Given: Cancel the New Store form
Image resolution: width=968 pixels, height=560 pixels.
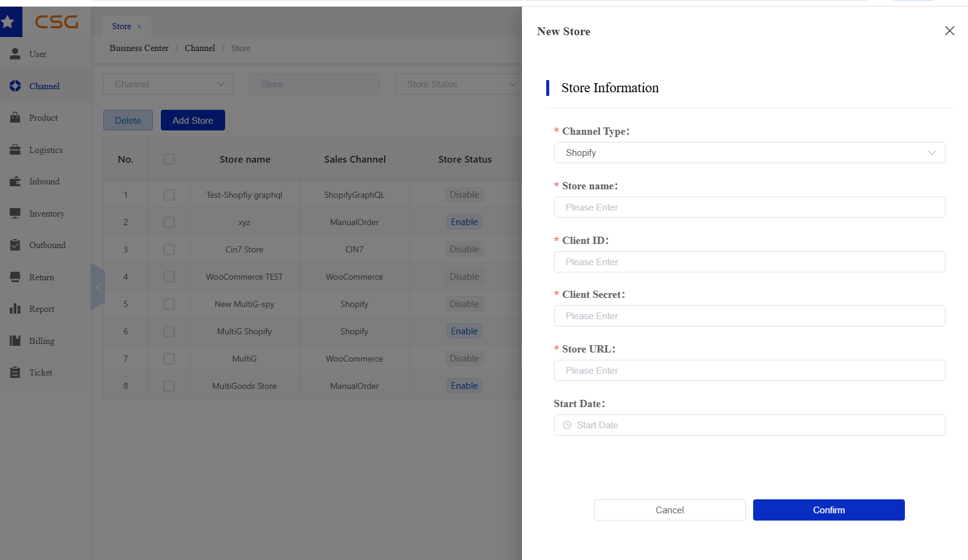Looking at the screenshot, I should 670,510.
